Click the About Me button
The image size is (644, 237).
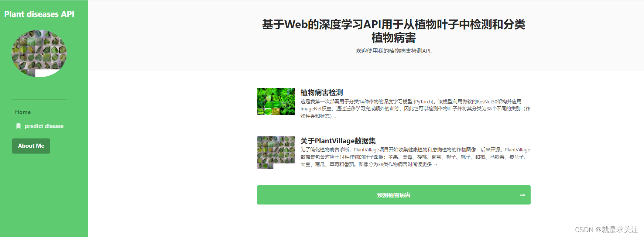point(31,146)
